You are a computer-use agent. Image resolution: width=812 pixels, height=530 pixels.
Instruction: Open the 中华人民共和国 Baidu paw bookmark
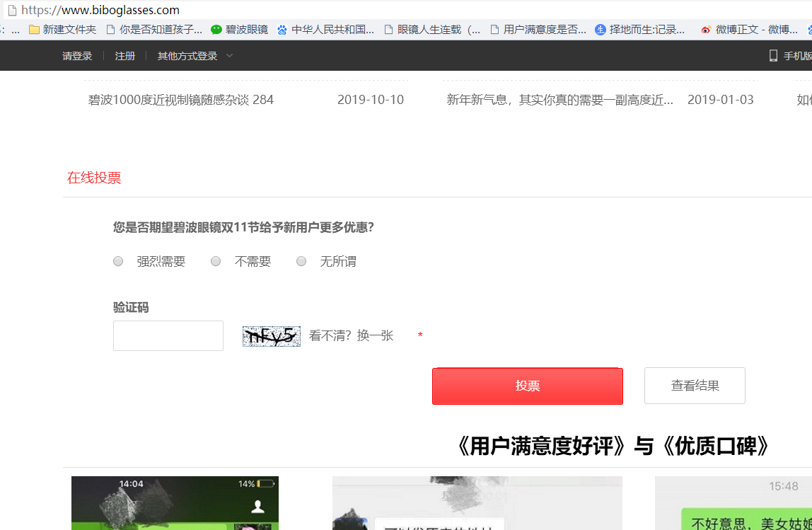(x=325, y=30)
